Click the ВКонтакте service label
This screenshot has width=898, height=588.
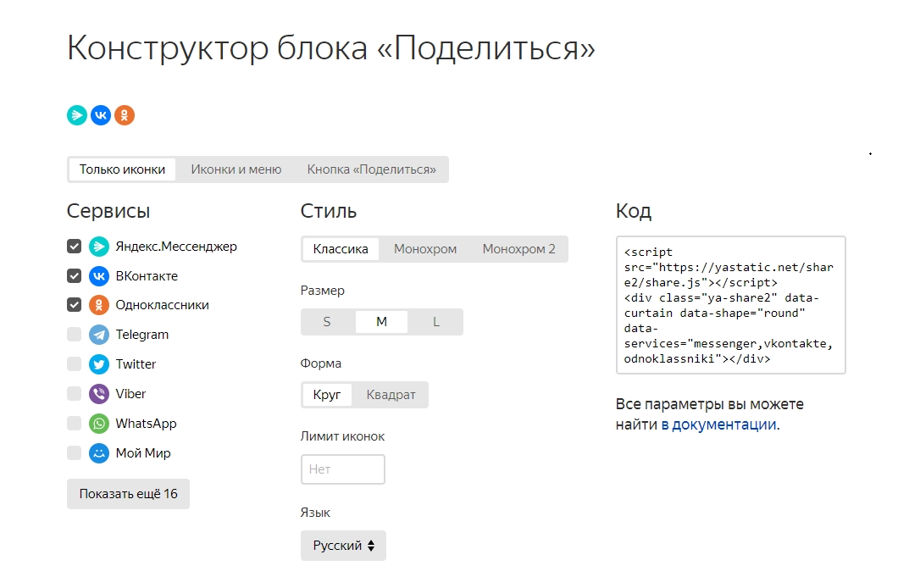(x=147, y=276)
